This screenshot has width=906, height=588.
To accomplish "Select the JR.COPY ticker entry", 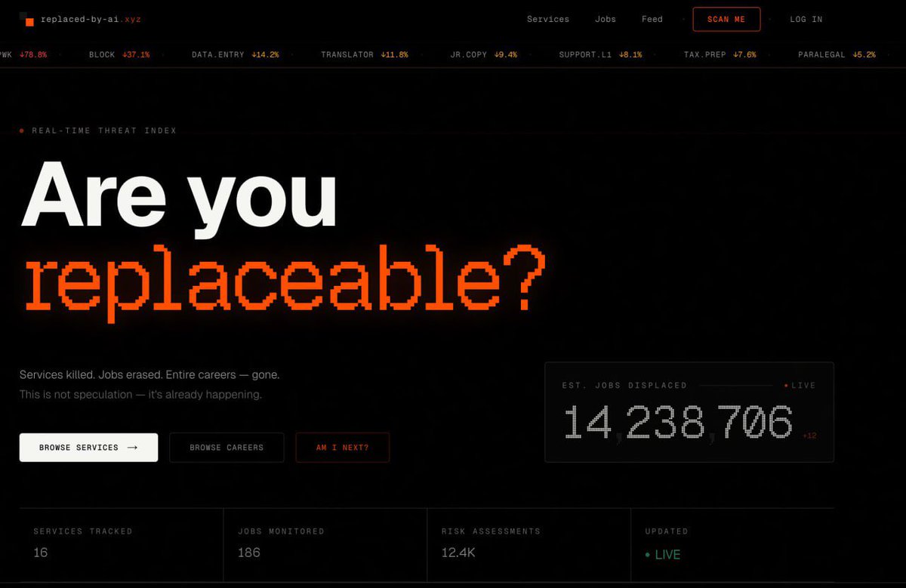I will (484, 55).
